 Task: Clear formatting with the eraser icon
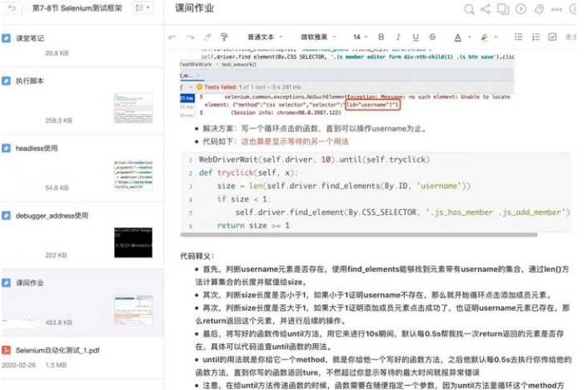pos(207,37)
